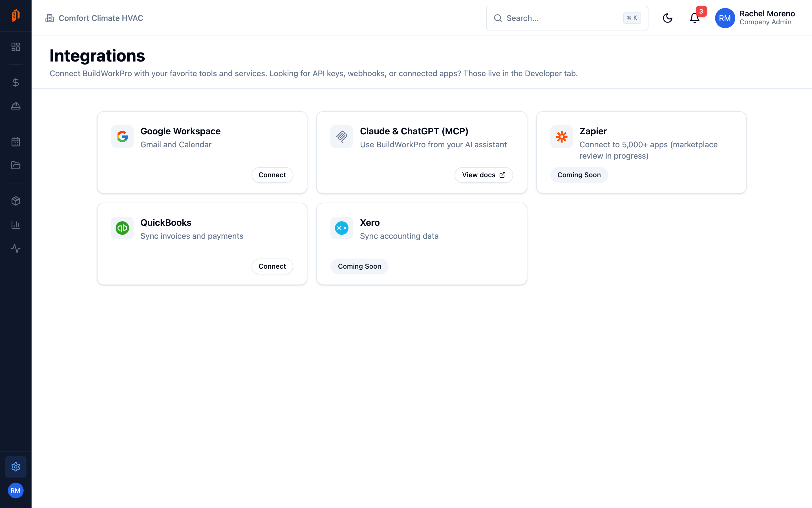The image size is (812, 508).
Task: Open the bar chart reports icon
Action: pyautogui.click(x=16, y=225)
